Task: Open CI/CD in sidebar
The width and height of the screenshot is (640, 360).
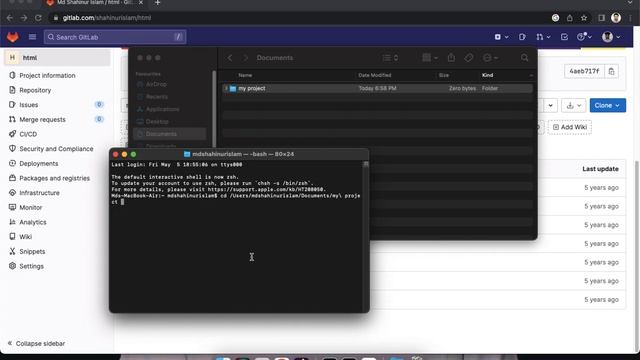Action: click(x=28, y=134)
